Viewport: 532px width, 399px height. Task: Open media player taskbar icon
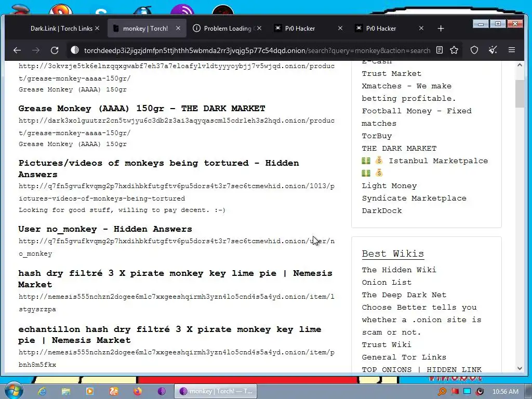(89, 391)
